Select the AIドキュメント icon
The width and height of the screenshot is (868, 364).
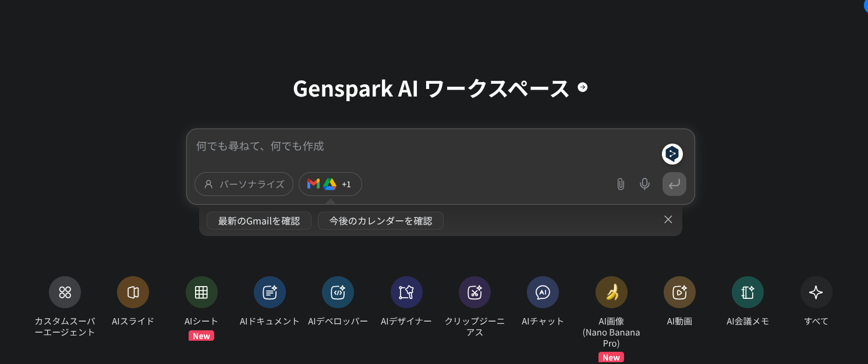tap(270, 292)
